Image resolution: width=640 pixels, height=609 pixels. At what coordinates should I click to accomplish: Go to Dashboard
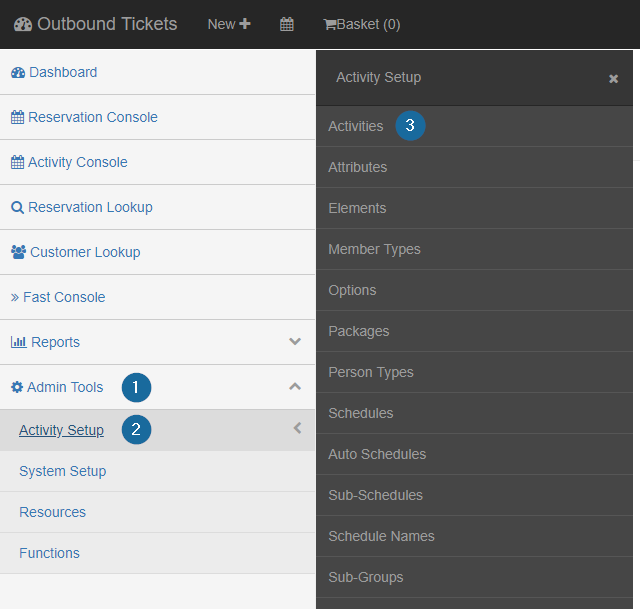point(63,72)
